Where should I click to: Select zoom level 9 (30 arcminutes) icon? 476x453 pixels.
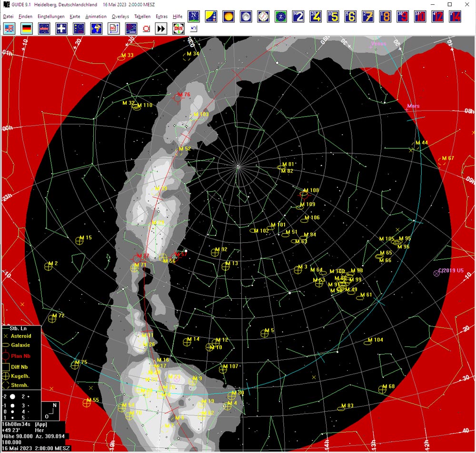[403, 16]
